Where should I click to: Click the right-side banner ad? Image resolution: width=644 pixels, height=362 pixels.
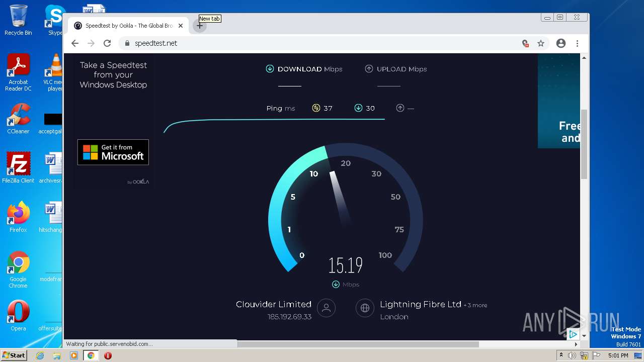[x=558, y=101]
